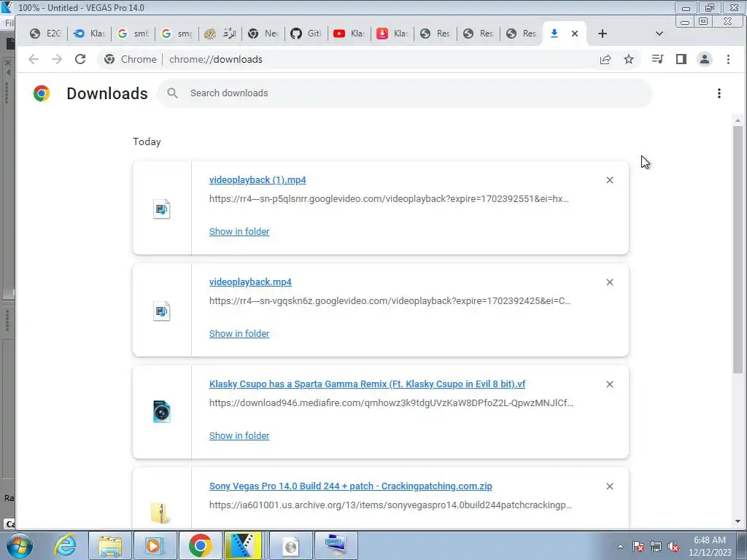
Task: Click the videoplayback.mp4 file icon
Action: 161,311
